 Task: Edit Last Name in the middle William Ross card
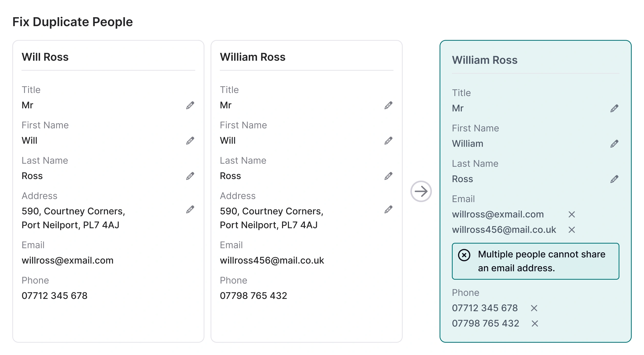(388, 176)
